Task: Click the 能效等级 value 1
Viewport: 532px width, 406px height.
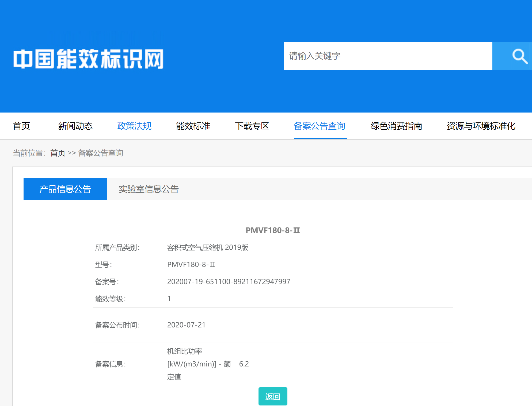Action: click(169, 299)
